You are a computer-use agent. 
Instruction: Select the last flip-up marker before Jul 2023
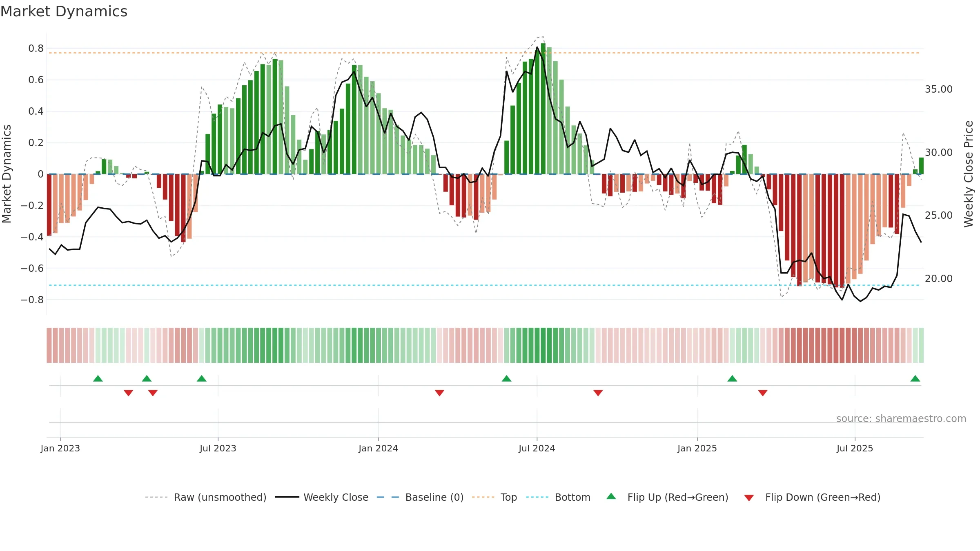202,378
